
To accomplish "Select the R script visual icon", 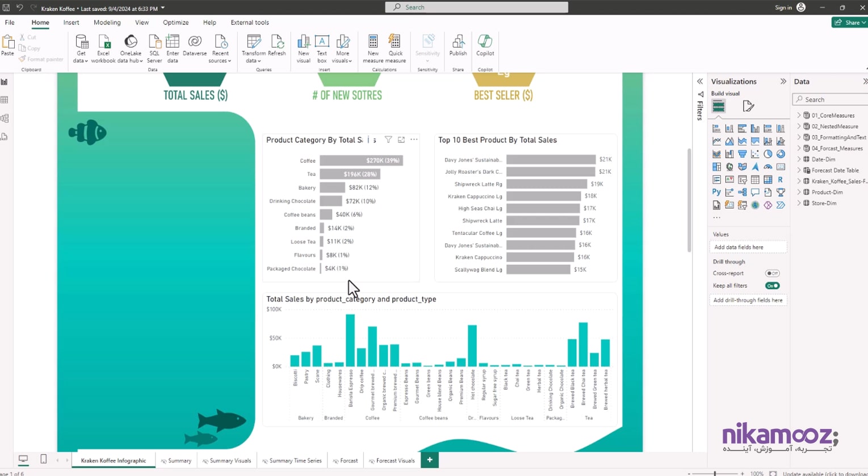I will click(781, 179).
